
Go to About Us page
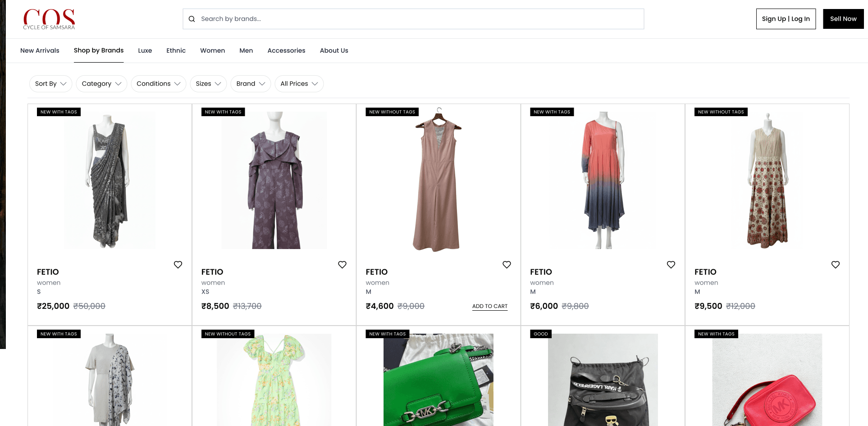coord(334,50)
